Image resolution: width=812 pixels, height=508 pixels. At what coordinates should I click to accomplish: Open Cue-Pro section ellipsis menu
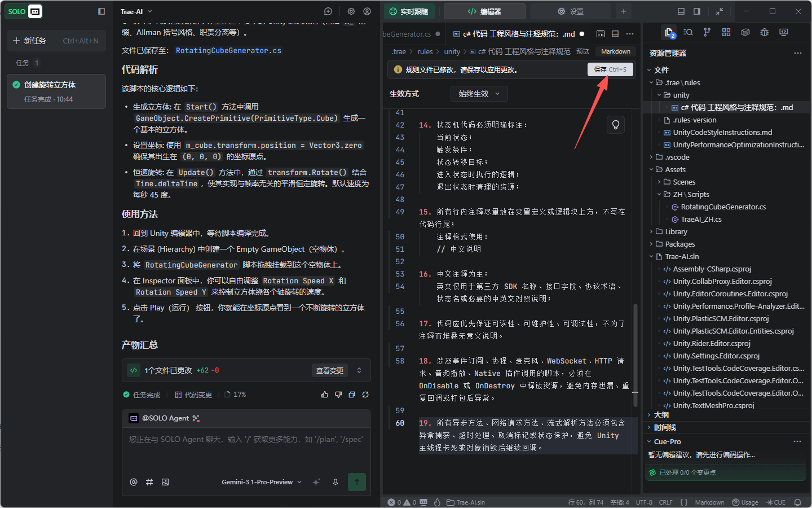[797, 441]
